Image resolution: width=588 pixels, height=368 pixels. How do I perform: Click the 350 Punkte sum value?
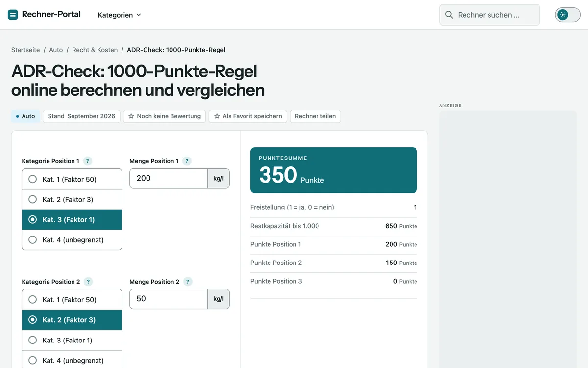tap(292, 175)
